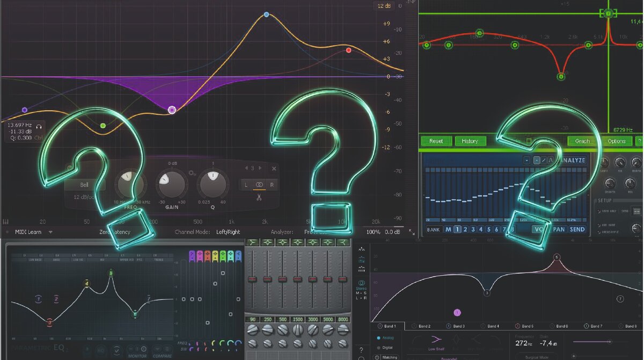This screenshot has width=644, height=360.
Task: Select the R channel button
Action: pyautogui.click(x=272, y=184)
